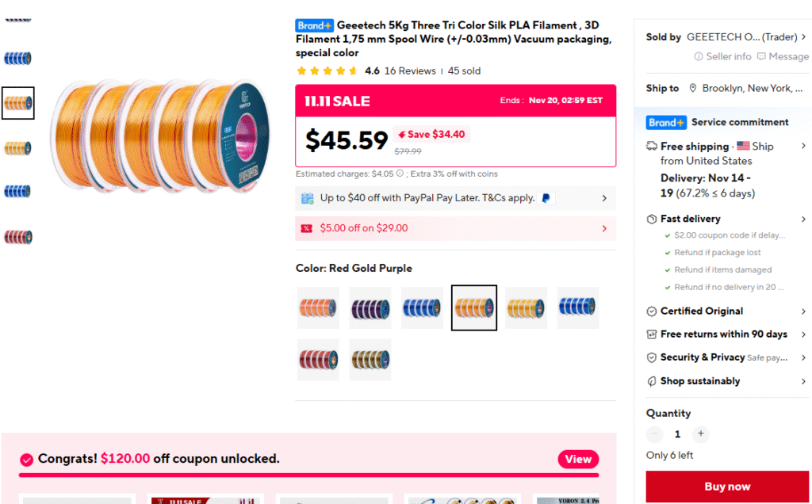Click the Ship to location pin icon
This screenshot has height=504, width=812.
pyautogui.click(x=693, y=88)
